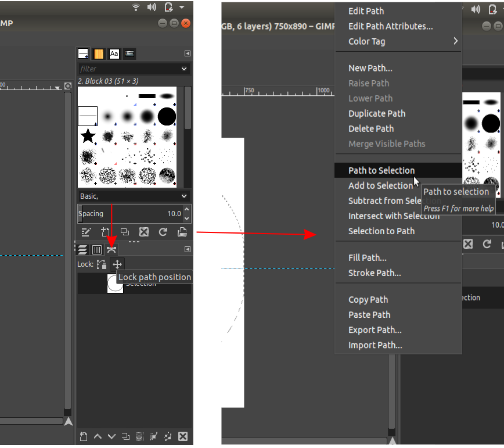Screen dimensions: 504x448
Task: Click the Spacing slider in left panel
Action: tap(130, 214)
